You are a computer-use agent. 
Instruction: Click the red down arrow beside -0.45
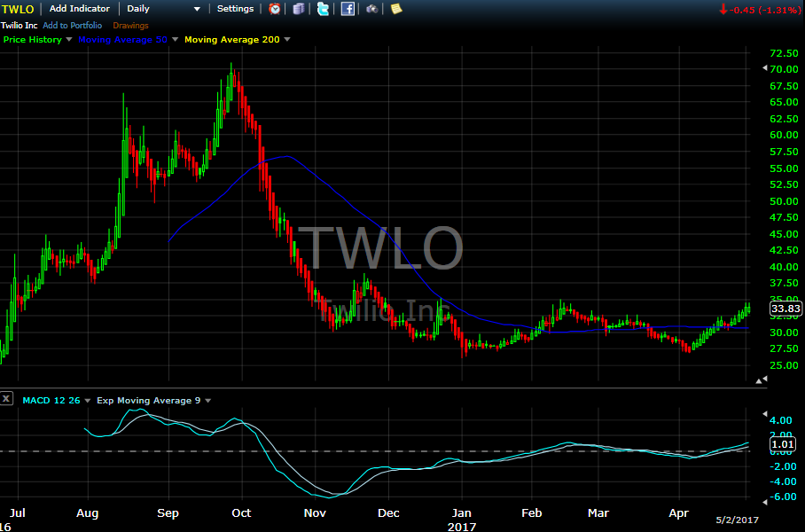point(723,9)
